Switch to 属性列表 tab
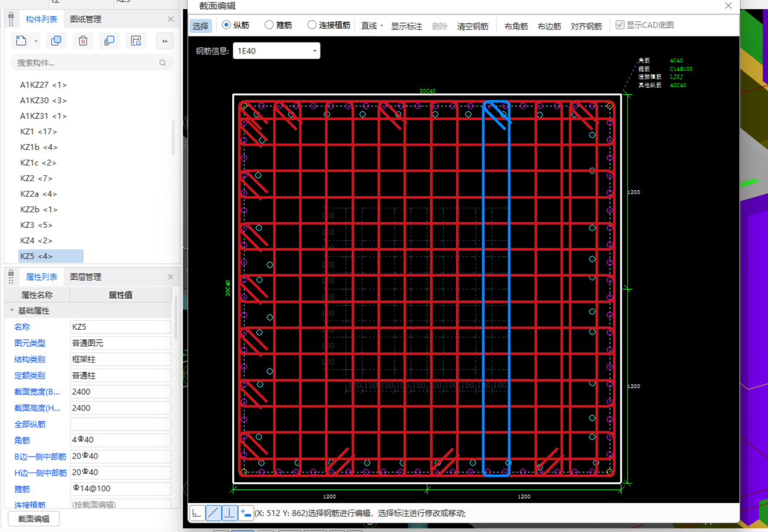Image resolution: width=768 pixels, height=532 pixels. [42, 277]
